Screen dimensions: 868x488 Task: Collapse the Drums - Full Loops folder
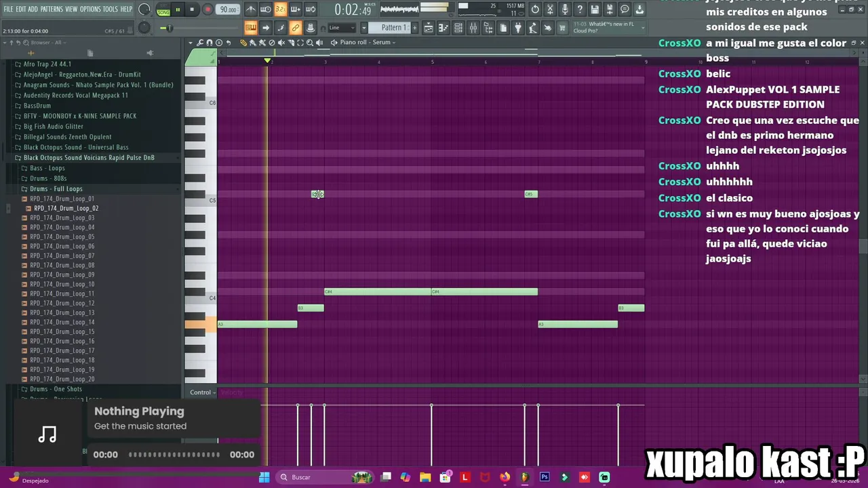[56, 189]
